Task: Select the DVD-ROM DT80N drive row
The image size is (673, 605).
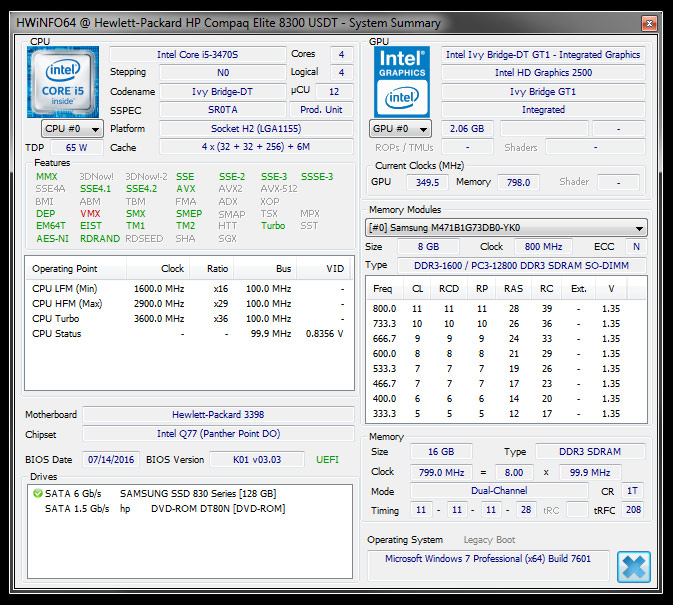Action: [190, 508]
